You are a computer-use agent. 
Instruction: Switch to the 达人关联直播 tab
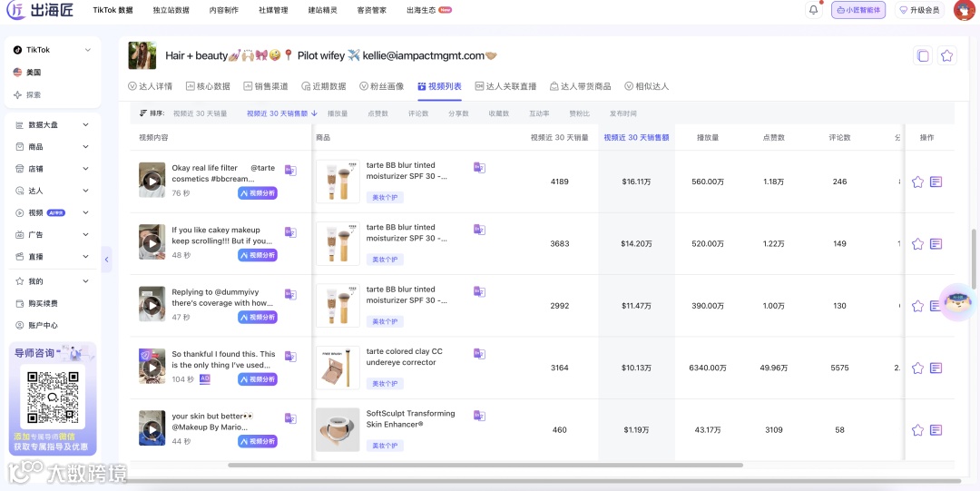point(505,86)
